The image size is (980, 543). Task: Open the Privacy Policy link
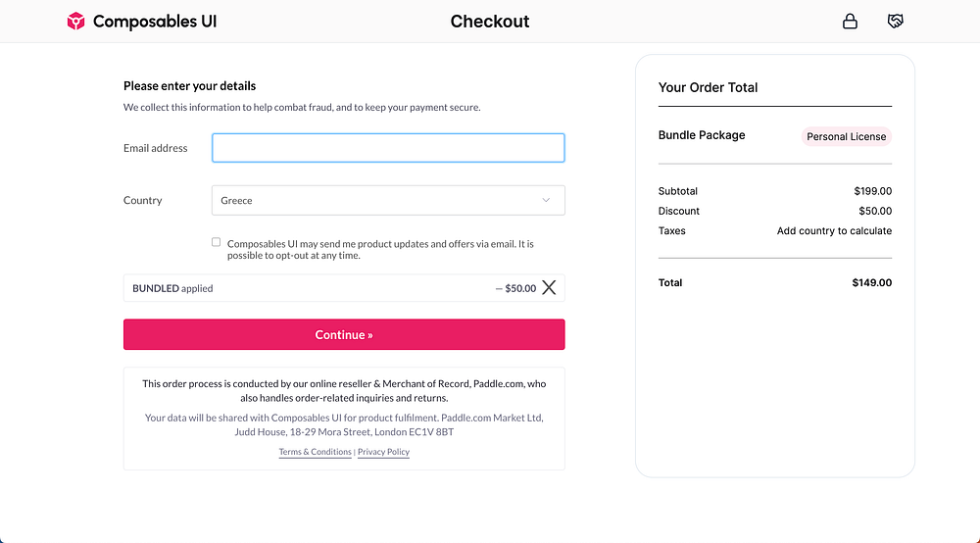coord(383,452)
